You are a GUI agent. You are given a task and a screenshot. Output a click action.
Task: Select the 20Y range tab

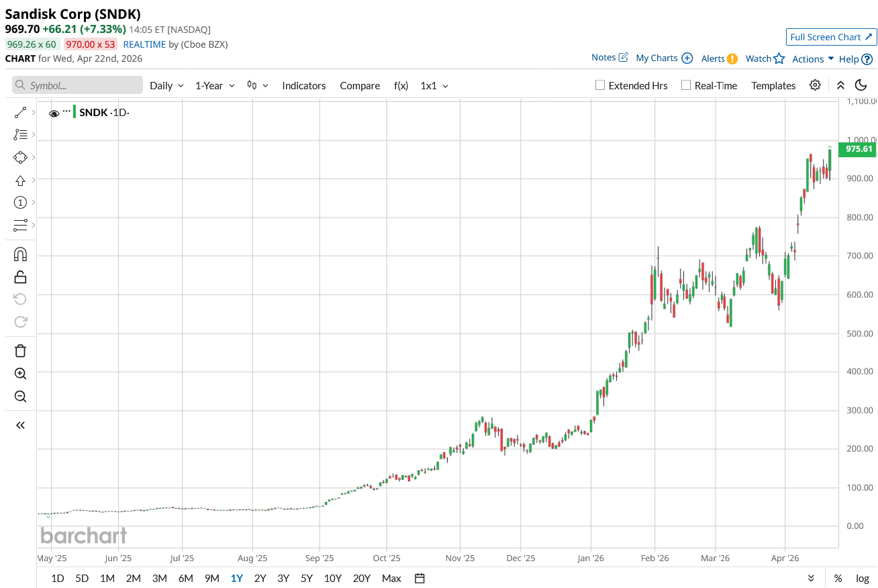click(x=362, y=578)
